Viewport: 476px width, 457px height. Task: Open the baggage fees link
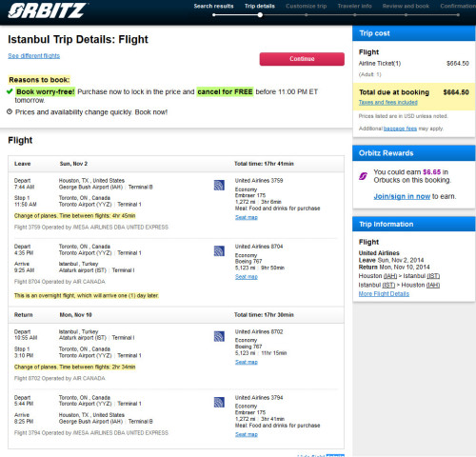400,129
